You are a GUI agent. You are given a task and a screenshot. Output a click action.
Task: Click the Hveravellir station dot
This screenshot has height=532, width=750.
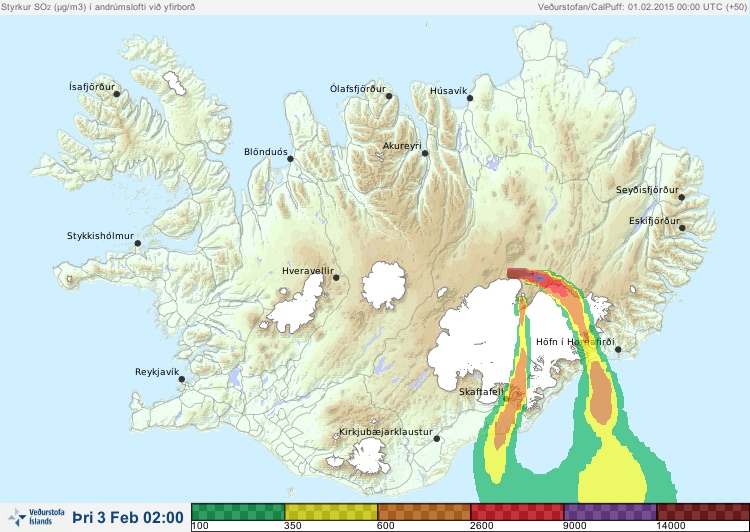(x=336, y=277)
